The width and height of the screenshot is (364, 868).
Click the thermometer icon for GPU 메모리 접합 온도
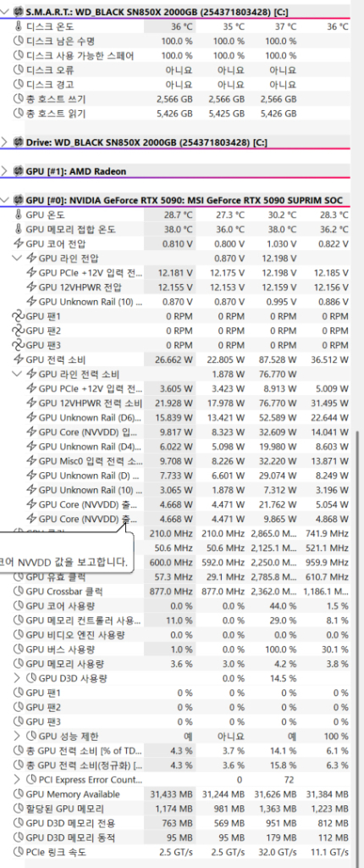(18, 229)
